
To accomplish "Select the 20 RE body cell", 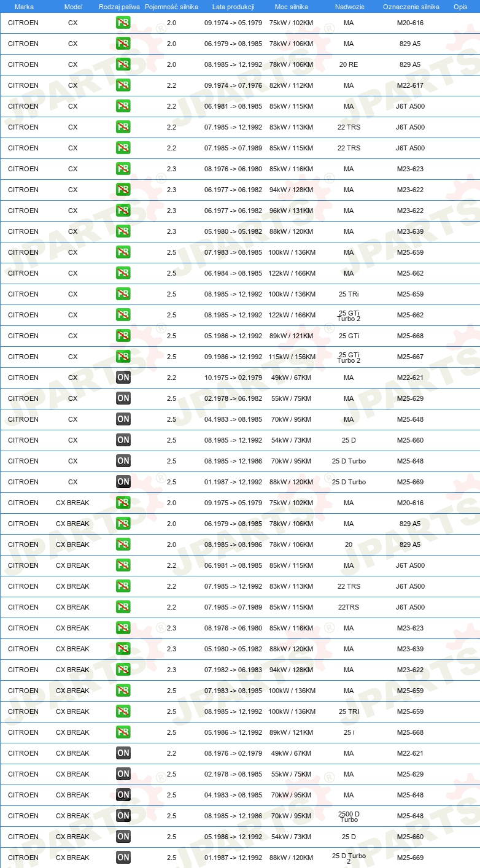I will click(x=349, y=64).
